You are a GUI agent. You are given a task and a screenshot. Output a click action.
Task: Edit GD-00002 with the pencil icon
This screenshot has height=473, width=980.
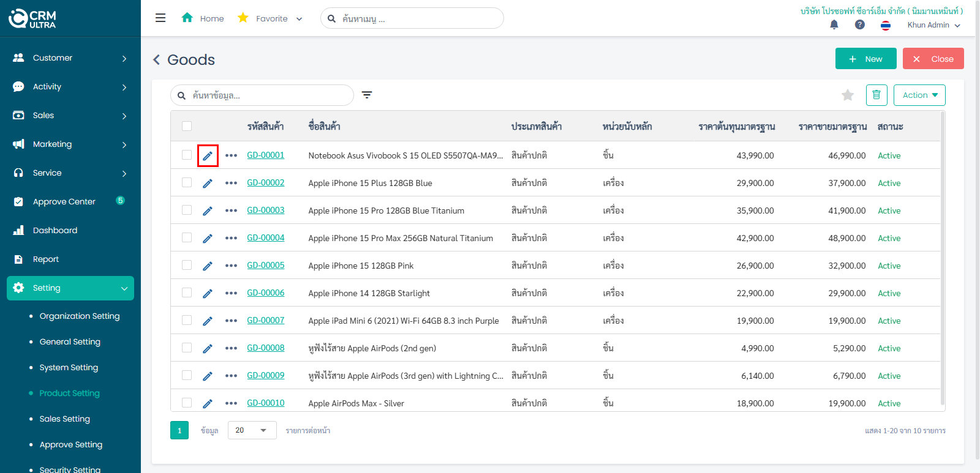pyautogui.click(x=208, y=183)
